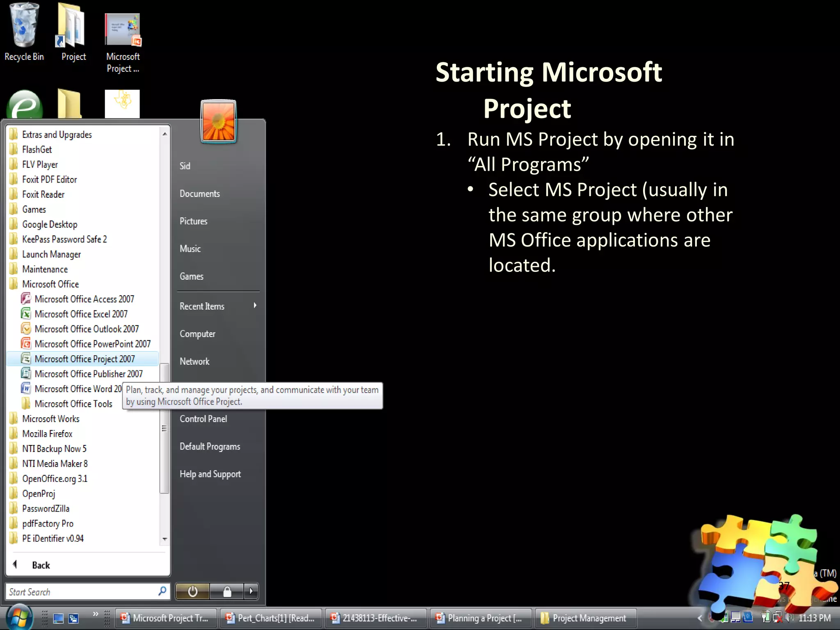This screenshot has width=840, height=630.
Task: Expand the FlashGet folder
Action: point(31,150)
